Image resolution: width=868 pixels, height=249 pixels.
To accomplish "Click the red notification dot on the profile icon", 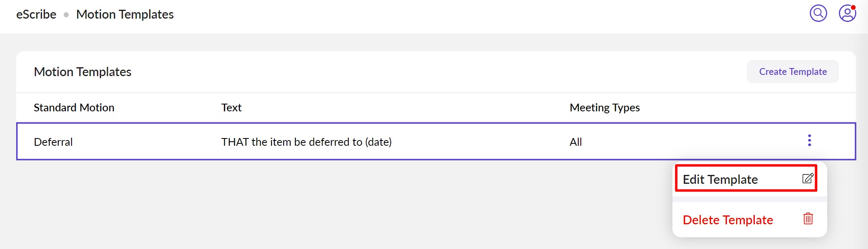I will pos(853,7).
